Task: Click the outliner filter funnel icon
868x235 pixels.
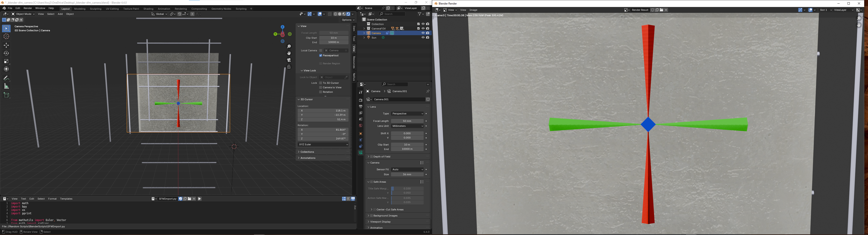Action: [x=420, y=14]
